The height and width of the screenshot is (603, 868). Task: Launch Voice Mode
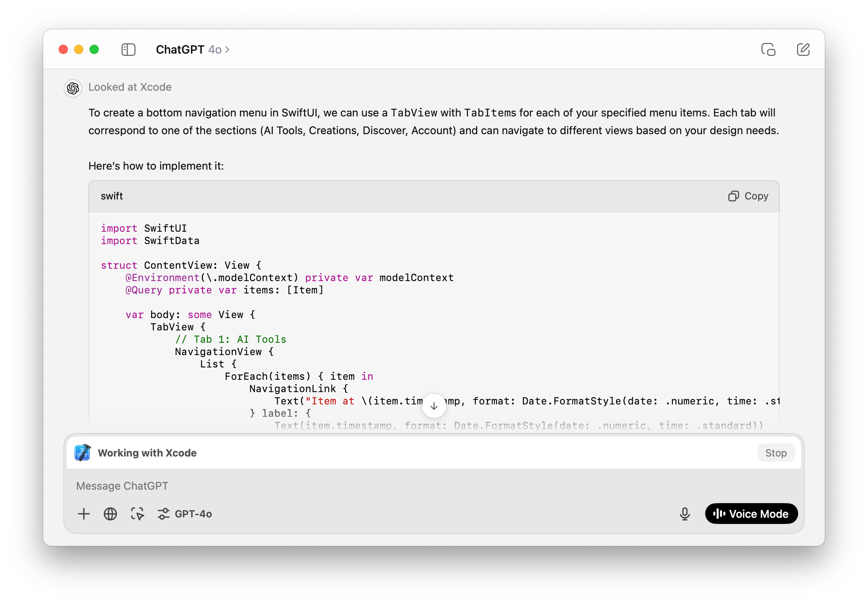[751, 514]
